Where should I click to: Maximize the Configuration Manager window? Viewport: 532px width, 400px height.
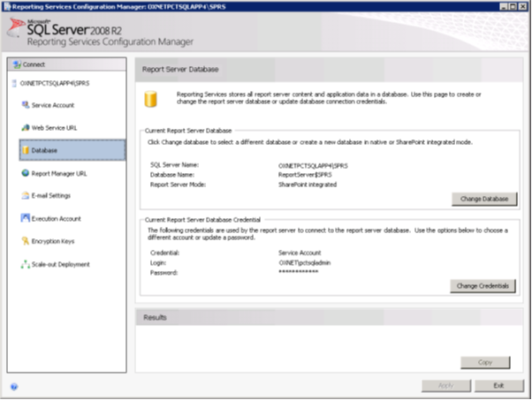click(513, 6)
